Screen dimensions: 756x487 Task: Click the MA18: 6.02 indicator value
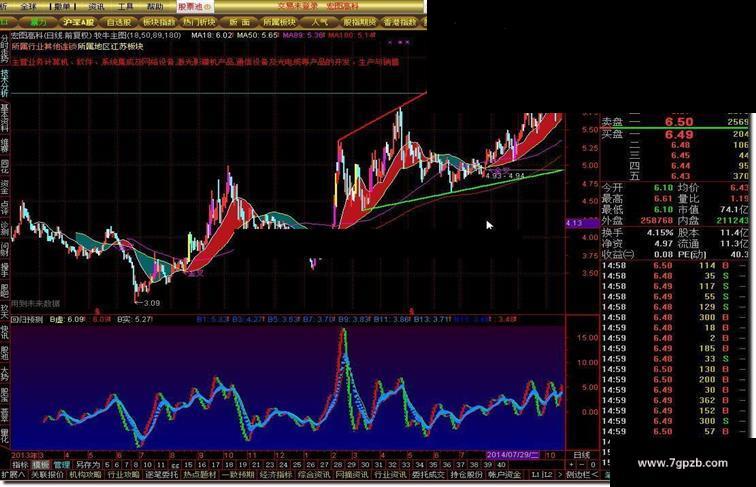212,35
